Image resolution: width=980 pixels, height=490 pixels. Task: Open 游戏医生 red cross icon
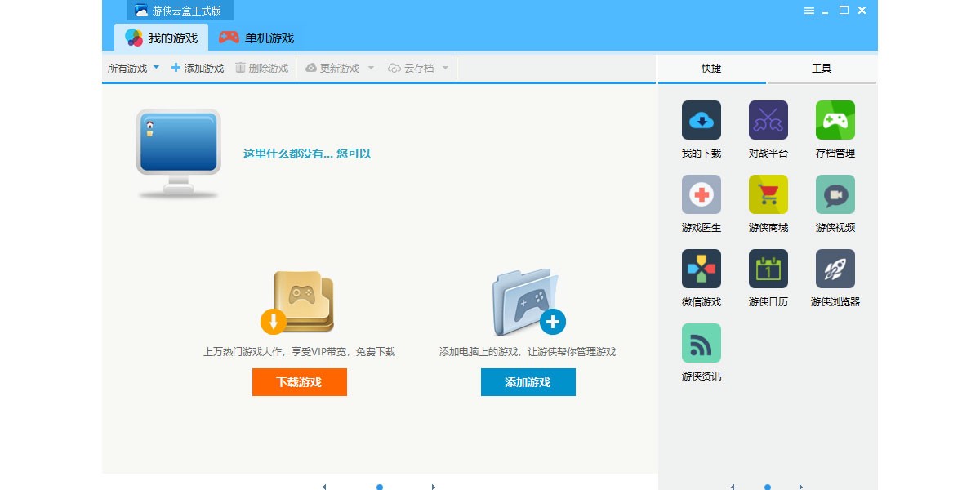702,194
